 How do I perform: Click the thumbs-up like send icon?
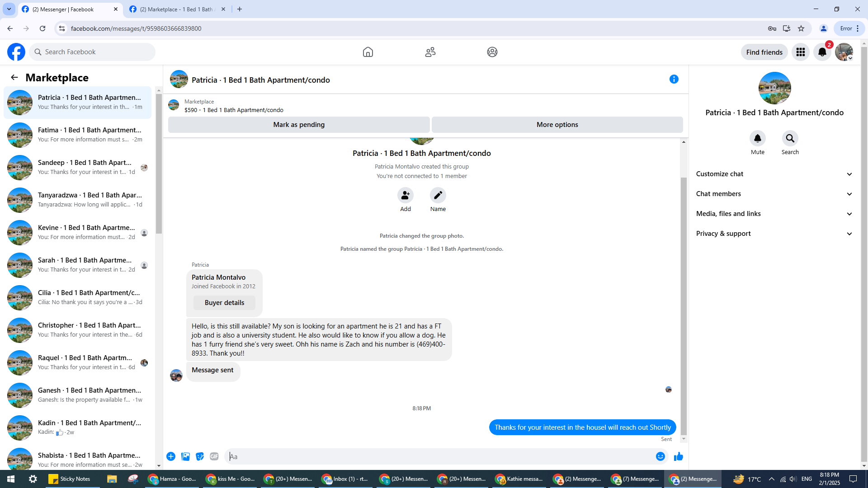pyautogui.click(x=678, y=456)
